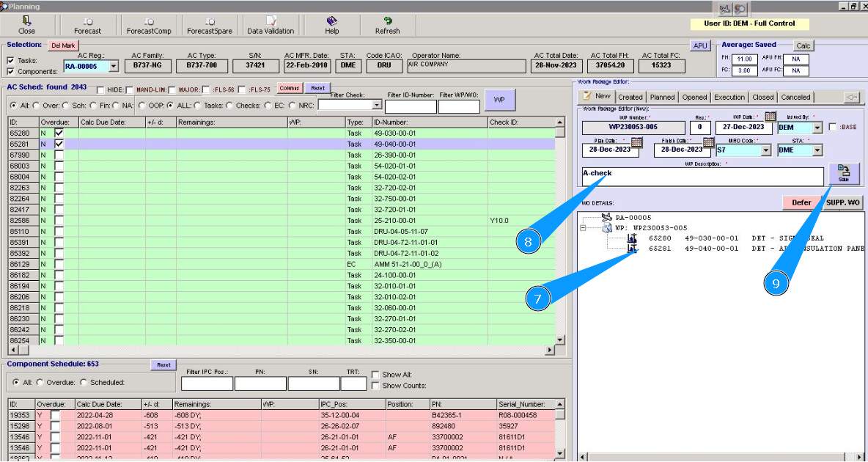Switch to the Planned tab

[662, 97]
